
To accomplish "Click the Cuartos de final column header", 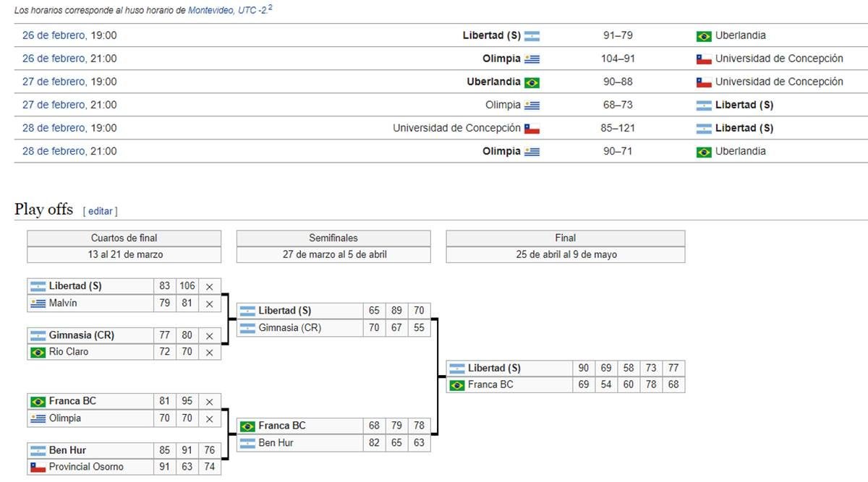I will pos(124,238).
